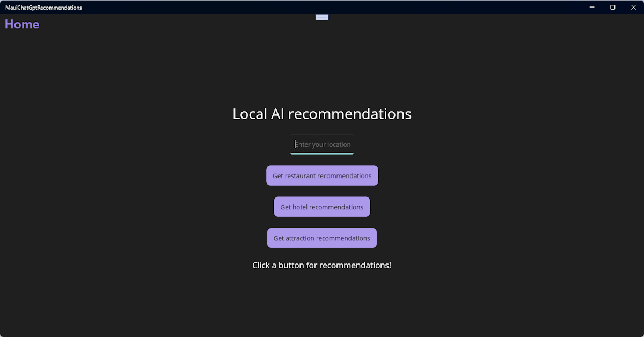Place the cursor in the location entry box
This screenshot has width=644, height=337.
pyautogui.click(x=322, y=144)
